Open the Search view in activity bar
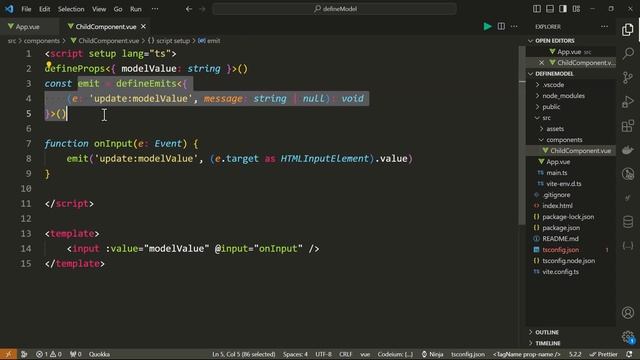This screenshot has height=360, width=640. [x=628, y=53]
